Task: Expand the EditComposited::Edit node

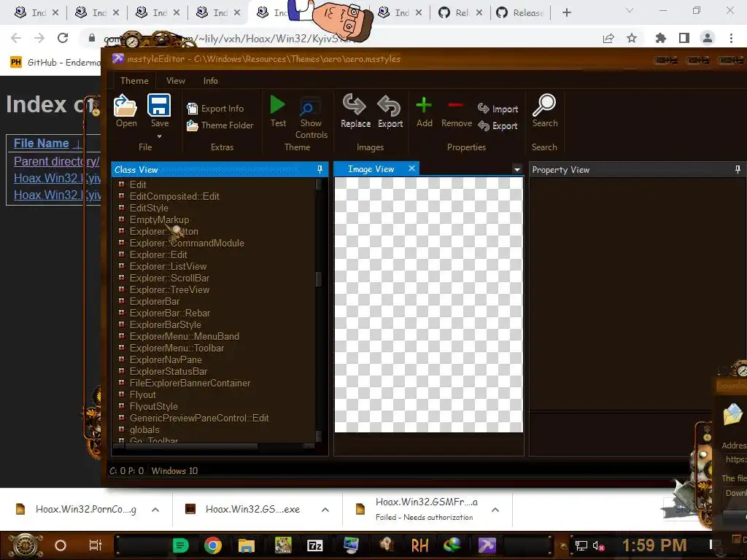Action: click(x=122, y=195)
